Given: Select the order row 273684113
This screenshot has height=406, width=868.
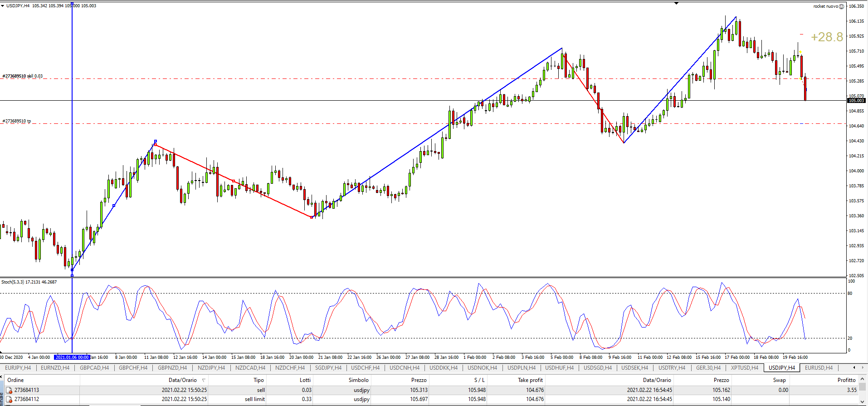Looking at the screenshot, I should [x=431, y=390].
